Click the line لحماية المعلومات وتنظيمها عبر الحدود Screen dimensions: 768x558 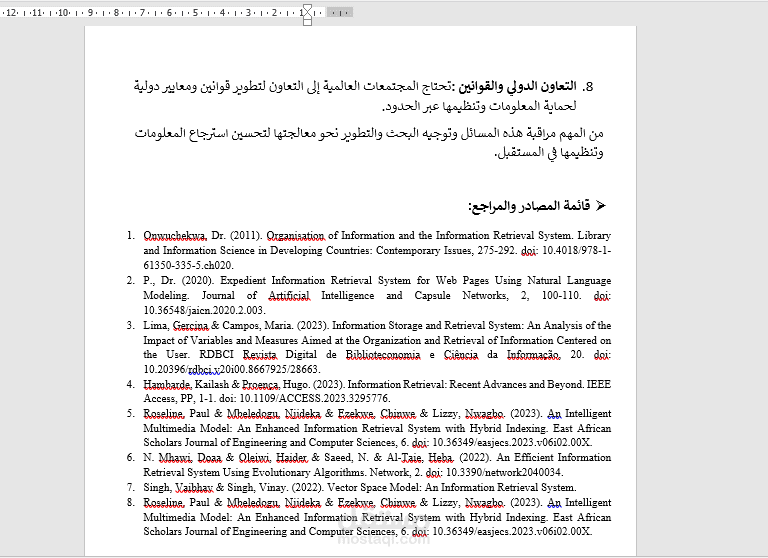(479, 106)
